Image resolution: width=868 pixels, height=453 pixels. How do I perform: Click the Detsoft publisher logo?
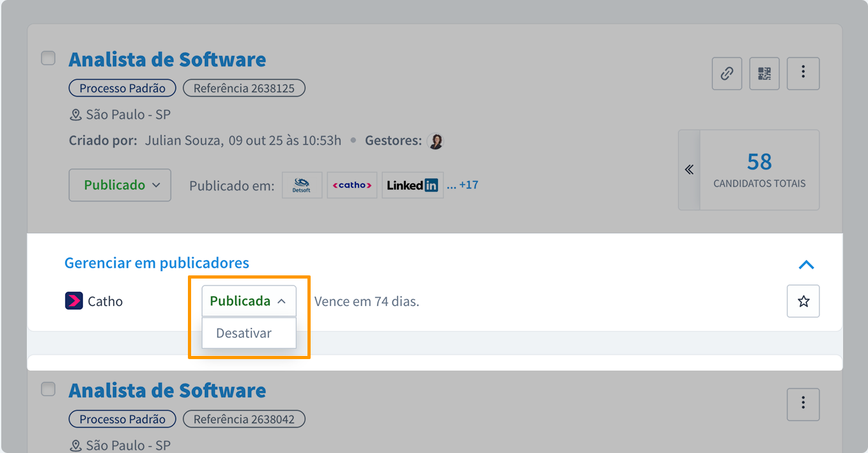pyautogui.click(x=302, y=185)
